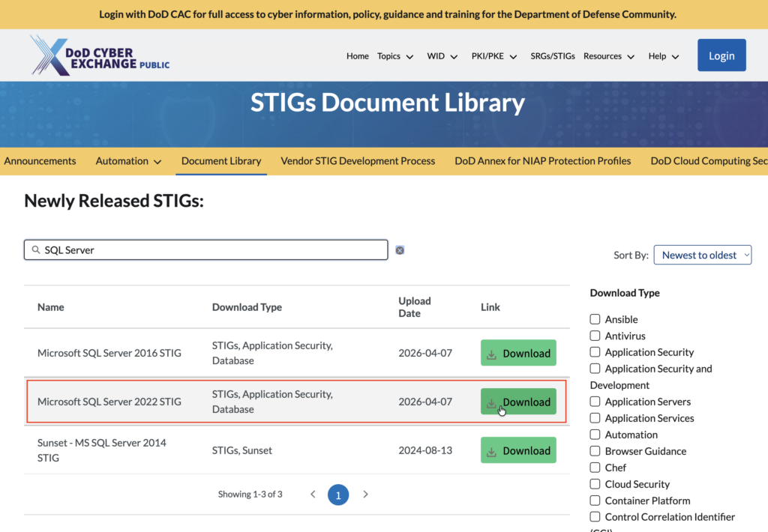Check the Automation filter checkbox
The width and height of the screenshot is (768, 532).
595,435
